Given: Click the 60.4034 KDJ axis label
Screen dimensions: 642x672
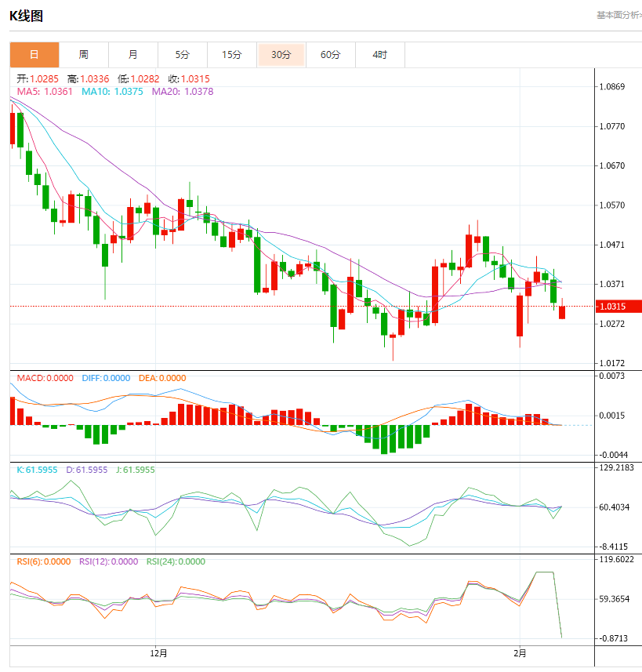Looking at the screenshot, I should (614, 507).
